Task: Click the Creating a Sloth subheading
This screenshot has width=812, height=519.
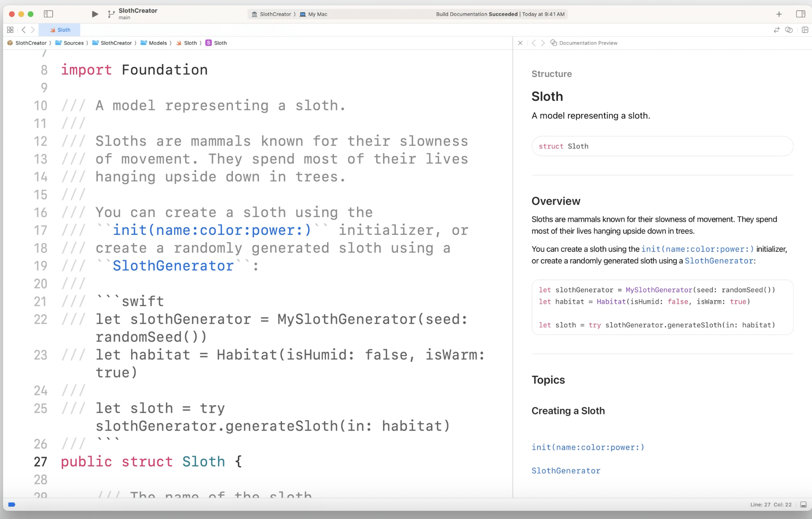Action: coord(568,411)
